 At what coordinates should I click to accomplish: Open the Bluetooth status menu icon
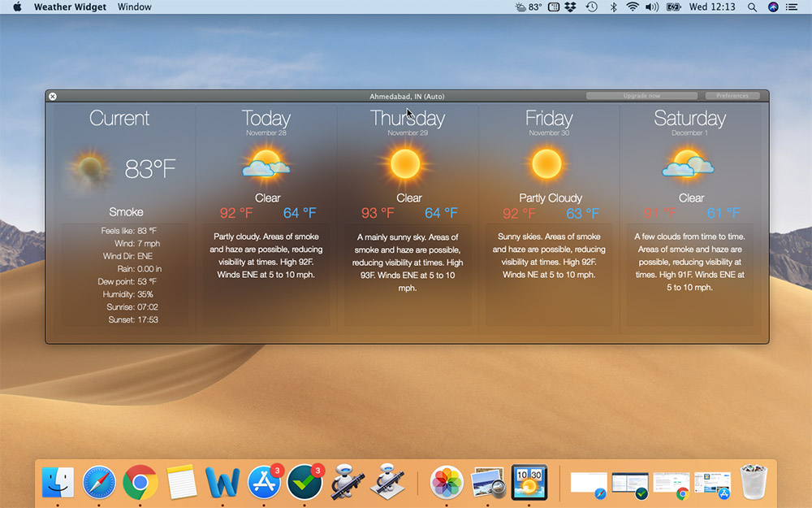click(612, 7)
